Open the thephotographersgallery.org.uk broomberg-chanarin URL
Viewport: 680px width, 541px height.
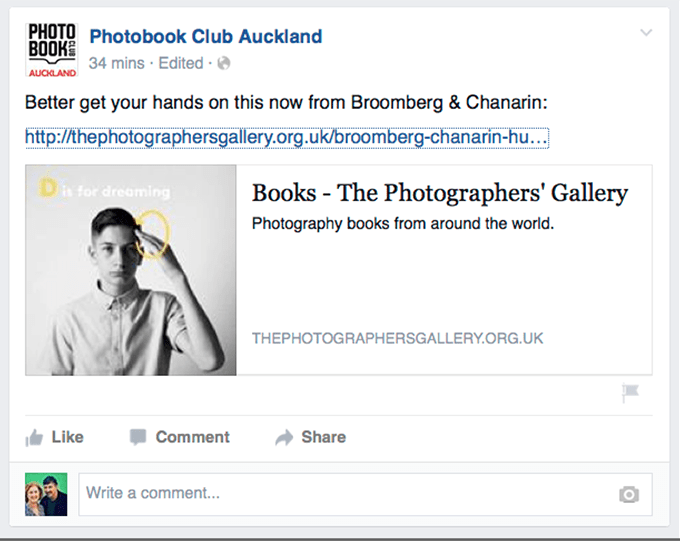coord(286,136)
